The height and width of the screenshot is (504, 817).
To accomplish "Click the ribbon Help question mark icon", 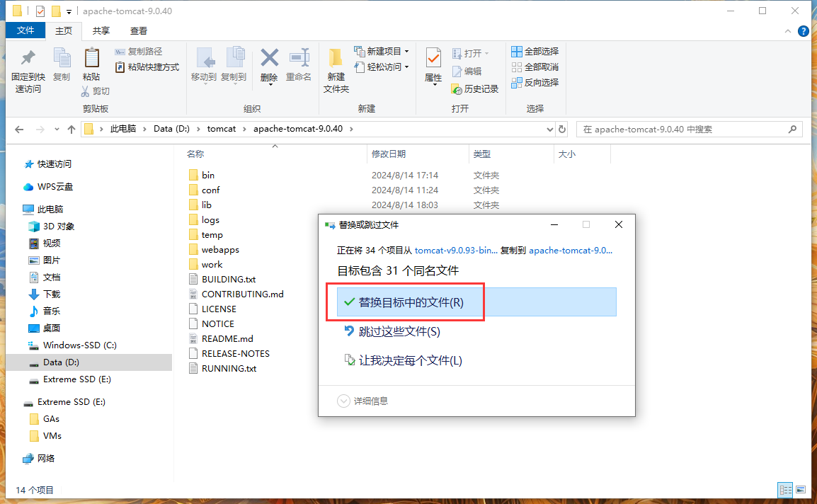I will 804,31.
